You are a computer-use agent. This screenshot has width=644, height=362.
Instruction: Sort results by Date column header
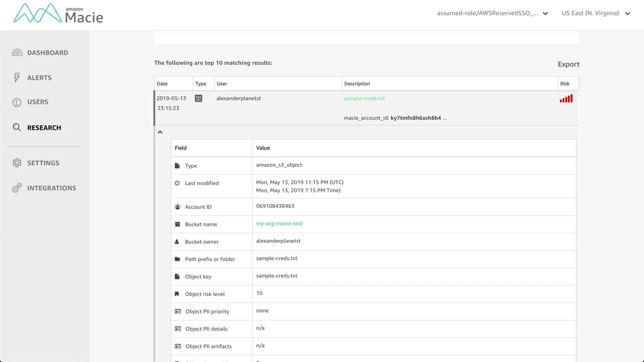162,84
